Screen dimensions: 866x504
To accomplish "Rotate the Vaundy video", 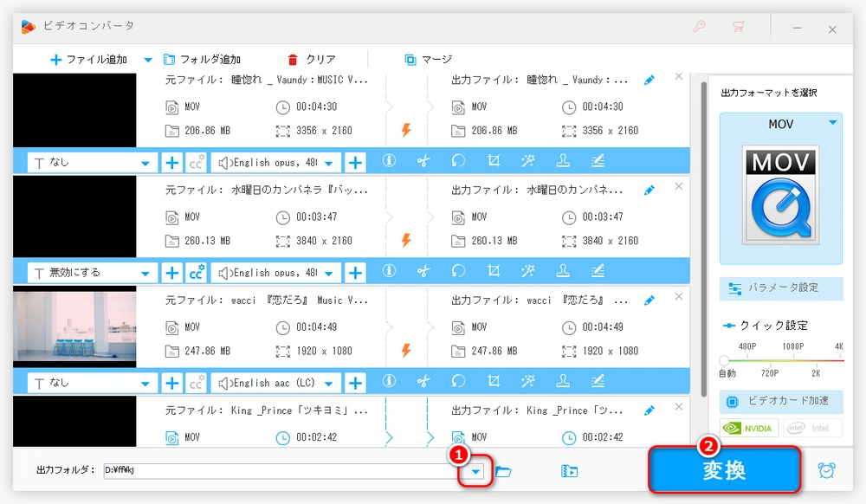I will [458, 161].
